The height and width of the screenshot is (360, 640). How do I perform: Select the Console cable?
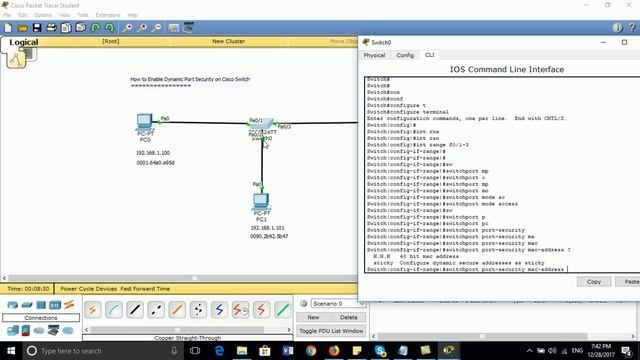pos(113,310)
